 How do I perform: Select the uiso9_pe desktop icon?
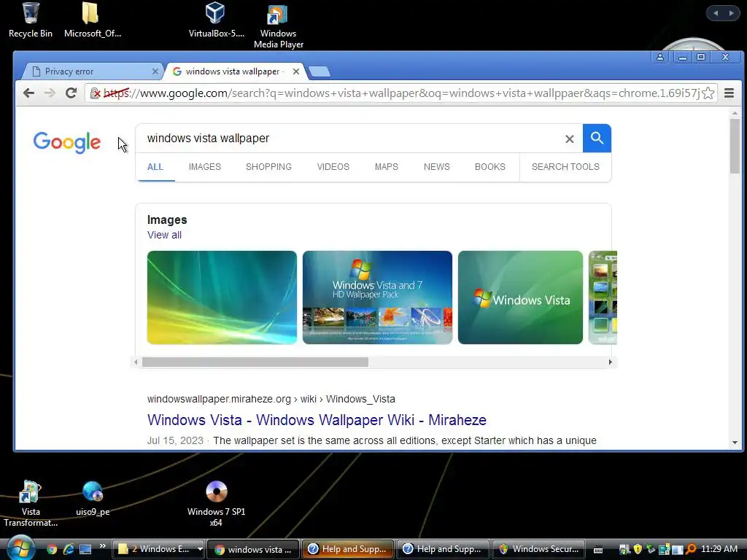93,499
